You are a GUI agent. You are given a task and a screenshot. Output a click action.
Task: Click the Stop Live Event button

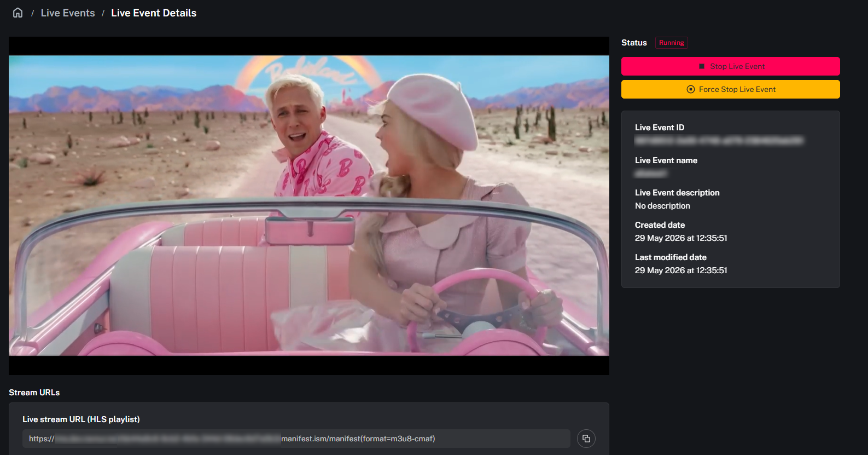pyautogui.click(x=730, y=66)
